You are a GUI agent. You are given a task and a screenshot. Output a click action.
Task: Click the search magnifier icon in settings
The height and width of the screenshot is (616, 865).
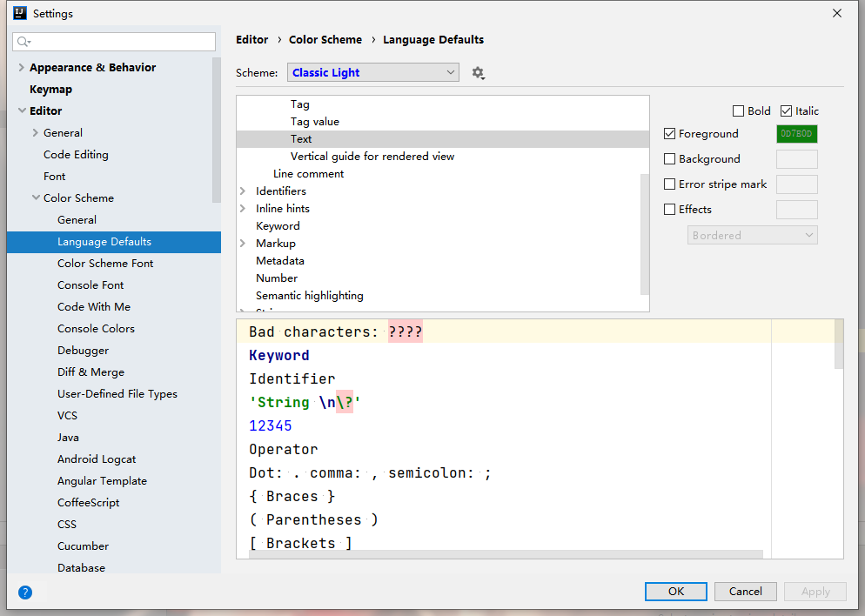[23, 42]
